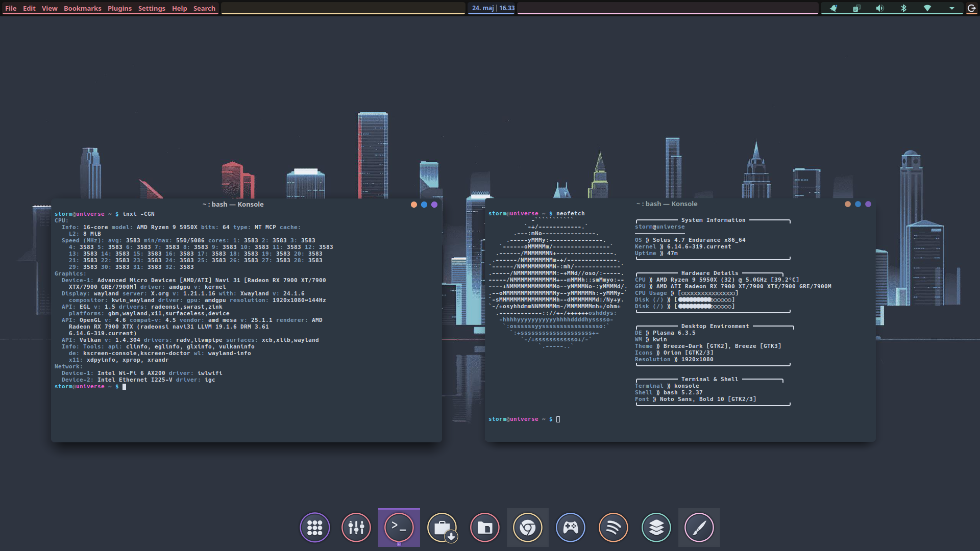Click the 'Terminal & Shell' section heading
Viewport: 980px width, 551px height.
pyautogui.click(x=709, y=380)
